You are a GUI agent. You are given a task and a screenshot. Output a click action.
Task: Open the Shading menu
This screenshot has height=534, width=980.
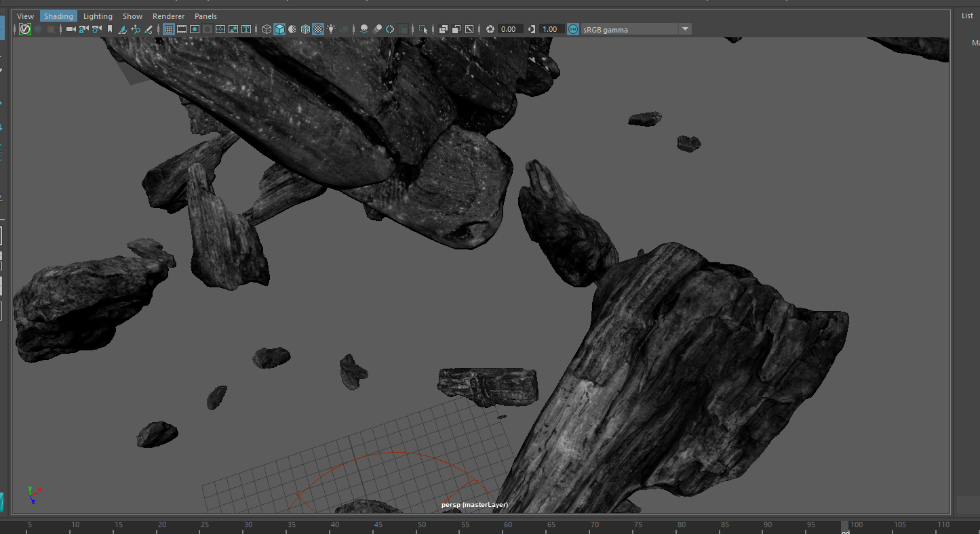point(58,16)
